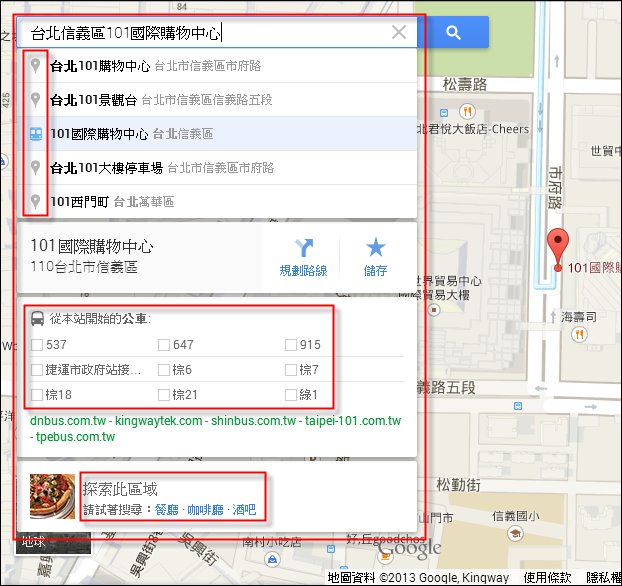Click restaurant icon below 海壽司
This screenshot has height=586, width=622.
[579, 334]
